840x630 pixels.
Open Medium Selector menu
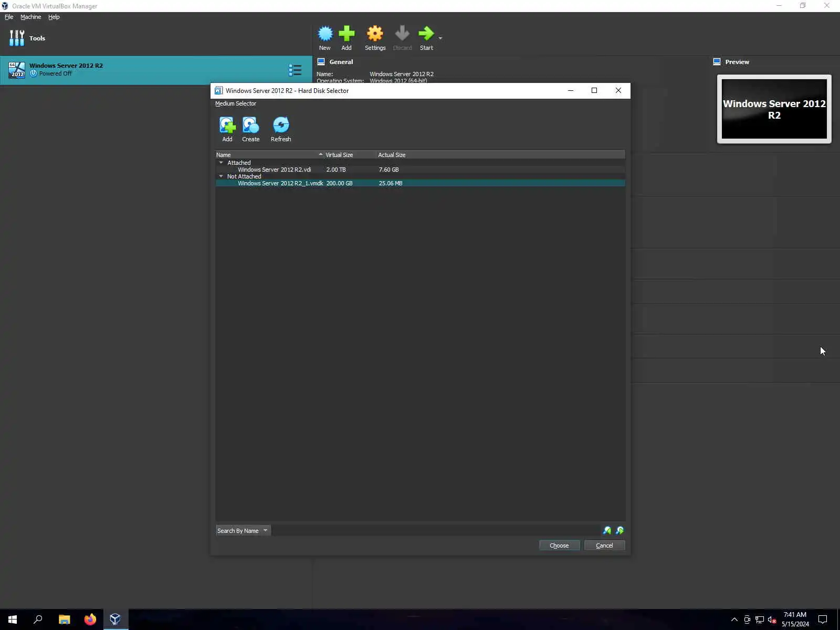coord(236,103)
